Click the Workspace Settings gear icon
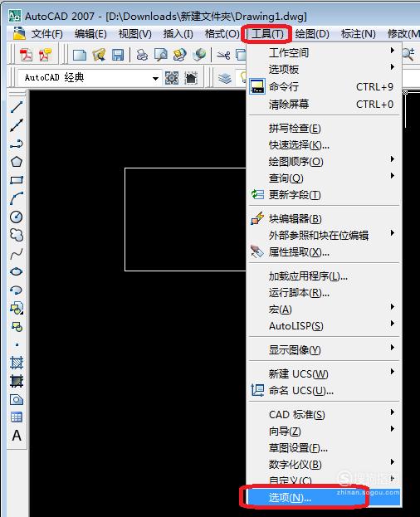The image size is (420, 517). [x=172, y=78]
